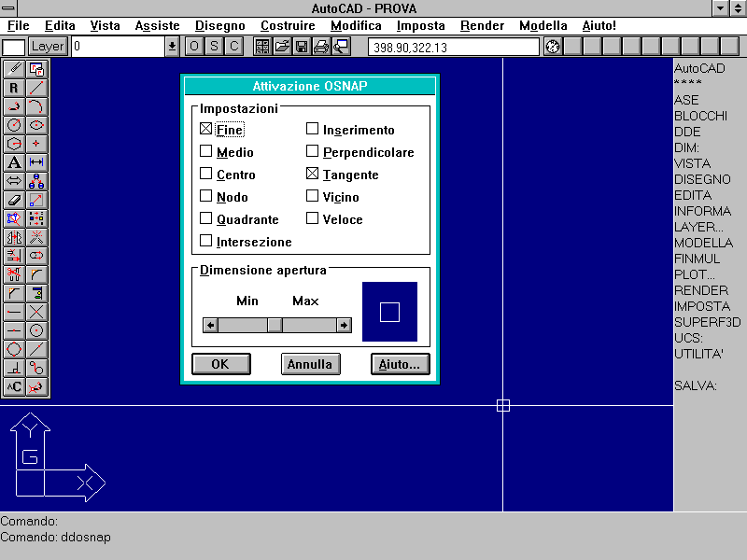Image resolution: width=747 pixels, height=560 pixels.
Task: Select the Trim tool (scissors icon)
Action: point(14,274)
